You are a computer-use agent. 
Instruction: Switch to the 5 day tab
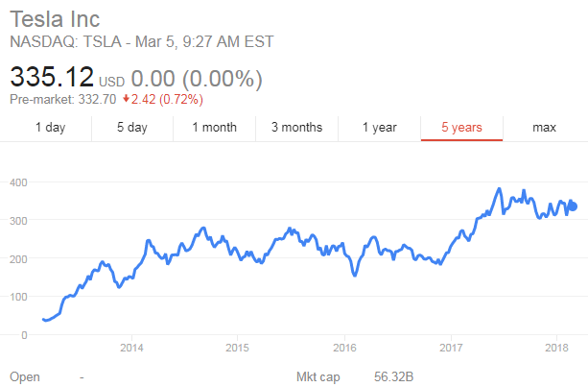coord(132,127)
